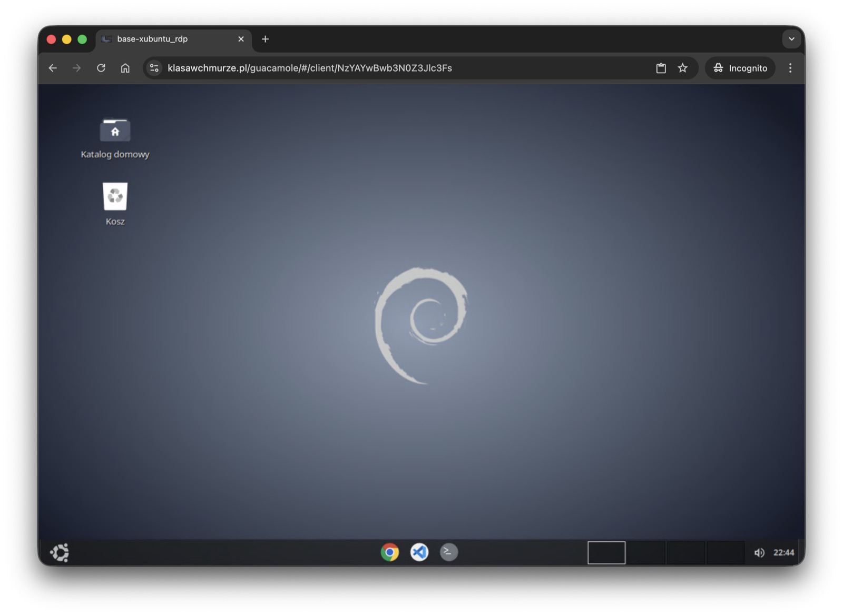Click the clipboard icon in address bar
Image resolution: width=843 pixels, height=616 pixels.
tap(661, 68)
